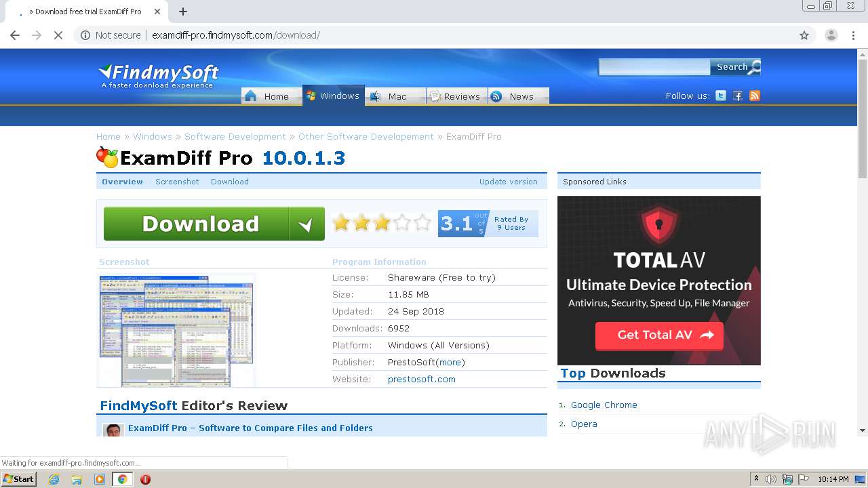The width and height of the screenshot is (868, 488).
Task: Click the FindMySoft logo
Action: pos(159,76)
